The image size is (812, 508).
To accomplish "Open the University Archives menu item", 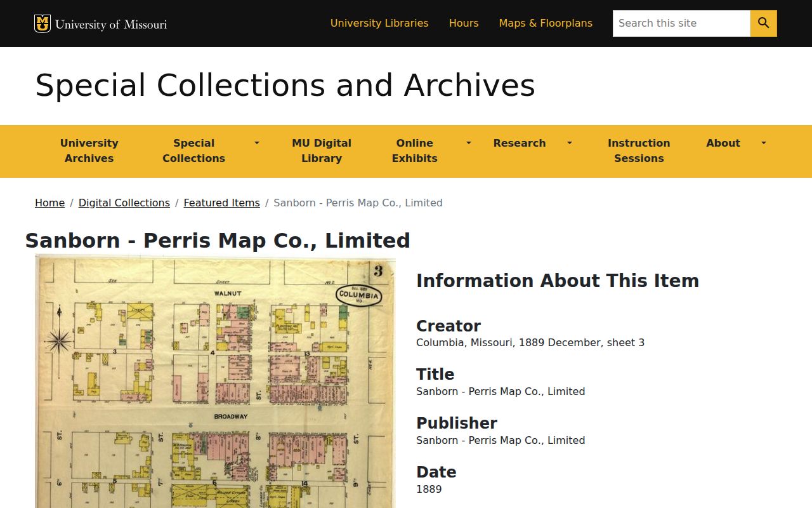I will coord(89,151).
